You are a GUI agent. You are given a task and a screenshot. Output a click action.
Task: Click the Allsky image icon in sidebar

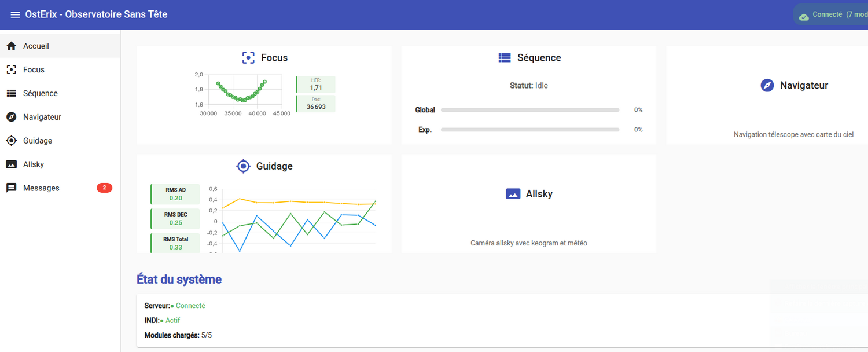pos(11,164)
